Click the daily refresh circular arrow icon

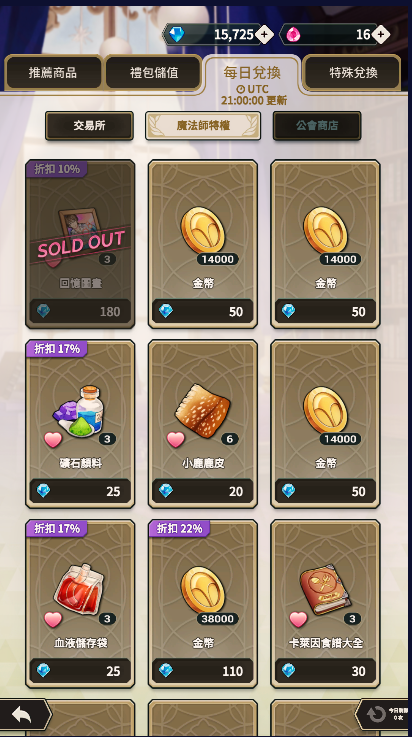point(376,714)
